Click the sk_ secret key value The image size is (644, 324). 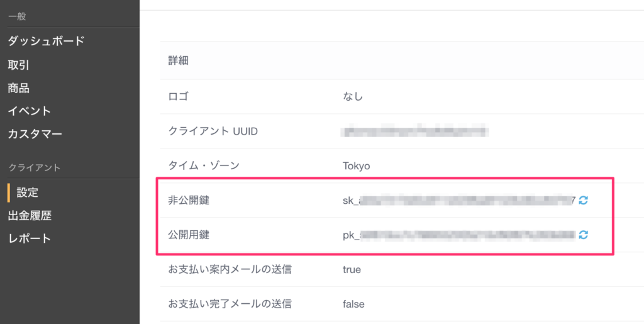pyautogui.click(x=459, y=201)
